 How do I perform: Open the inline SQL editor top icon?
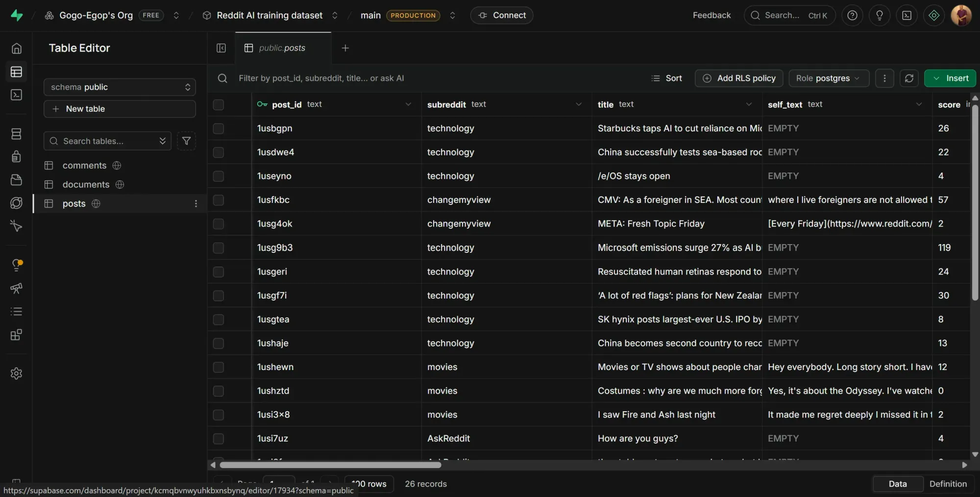907,15
